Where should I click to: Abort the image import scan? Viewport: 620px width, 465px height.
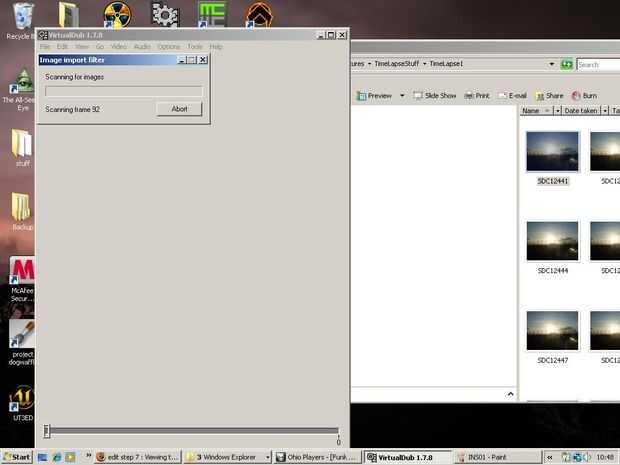179,109
